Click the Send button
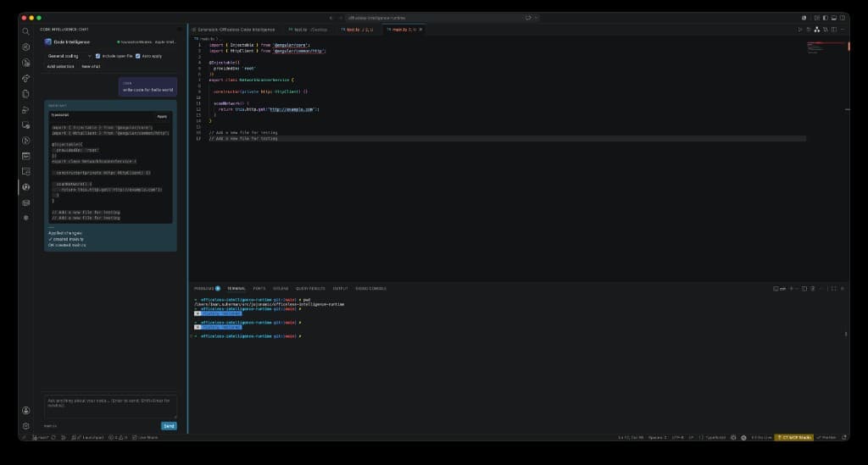Screen dimensions: 868x465 [169, 426]
